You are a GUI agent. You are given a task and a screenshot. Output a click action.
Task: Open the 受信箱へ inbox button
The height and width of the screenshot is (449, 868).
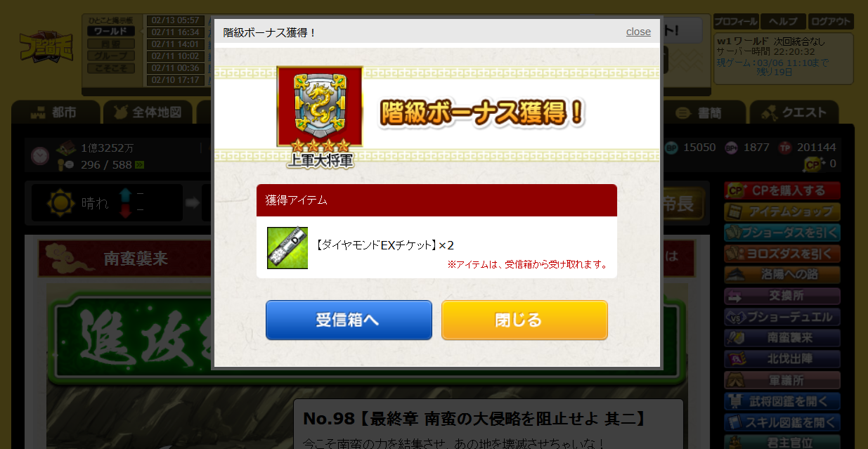click(349, 320)
